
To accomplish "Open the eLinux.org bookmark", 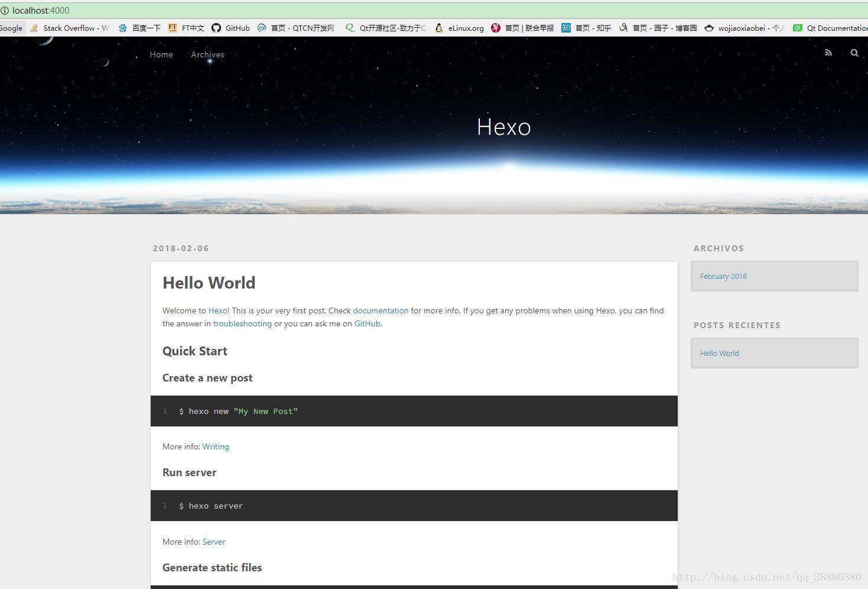I will [x=459, y=28].
